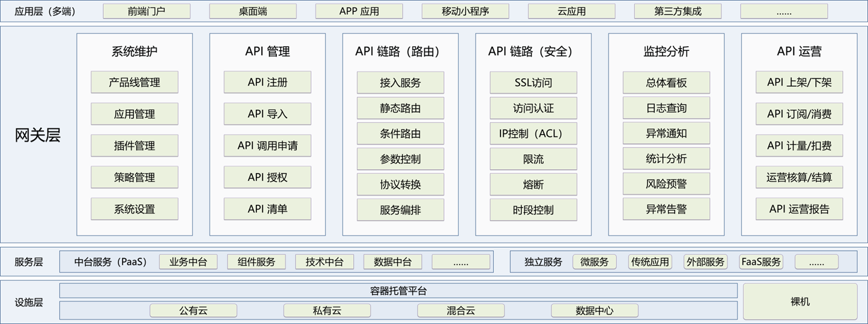Click the FaaS服务 box
Viewport: 868px width, 324px height.
tap(761, 262)
